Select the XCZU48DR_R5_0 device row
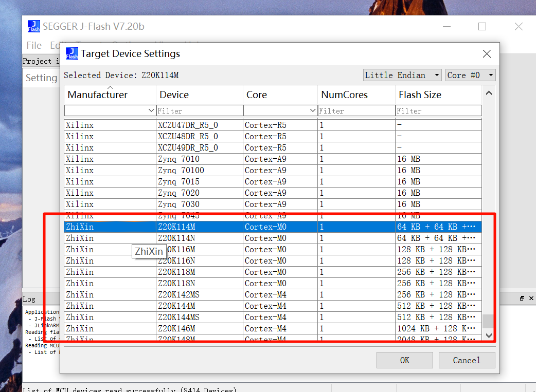Screen dimensions: 536x392 click(273, 136)
